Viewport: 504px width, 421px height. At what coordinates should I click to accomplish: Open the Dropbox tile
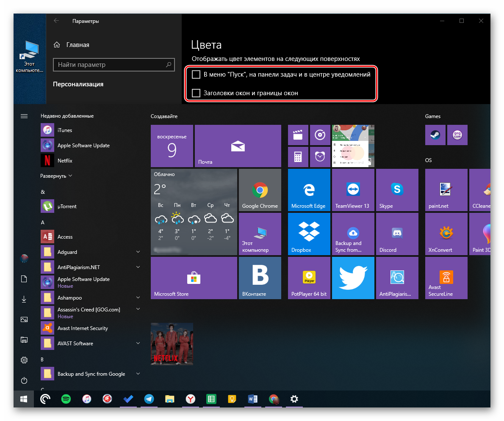click(x=309, y=234)
